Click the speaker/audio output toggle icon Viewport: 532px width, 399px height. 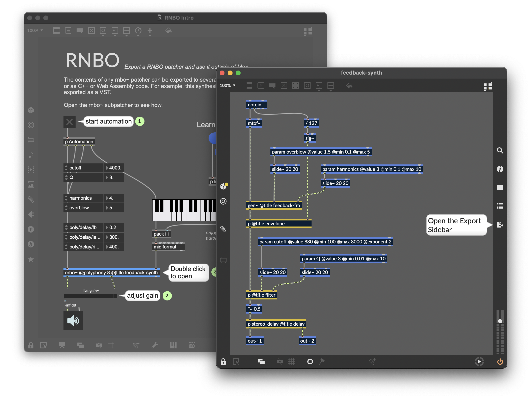pyautogui.click(x=73, y=321)
